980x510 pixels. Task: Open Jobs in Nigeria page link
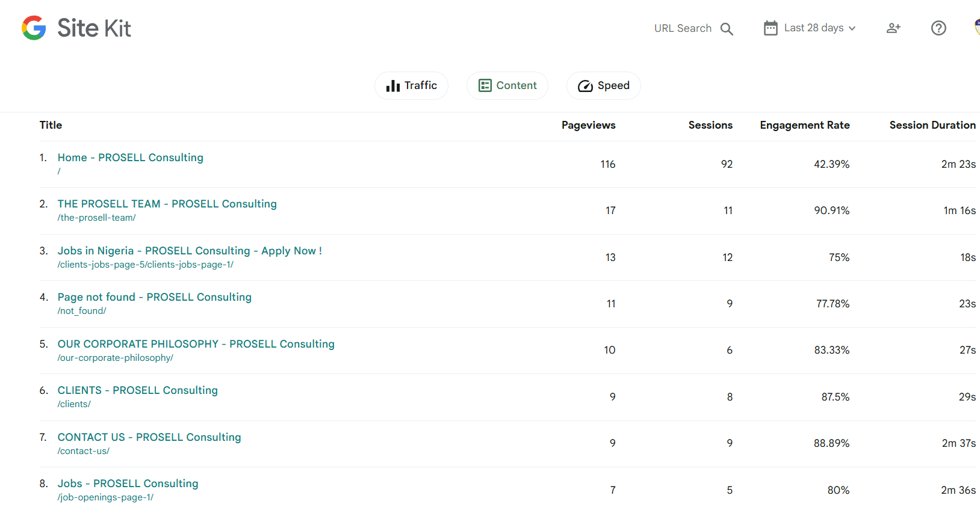(x=190, y=251)
